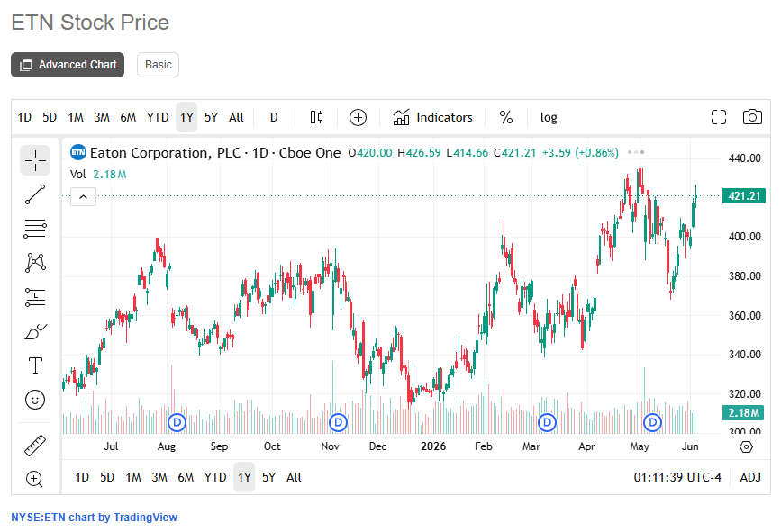Screen dimensions: 781x532
Task: Select the trend line drawing tool
Action: point(35,194)
